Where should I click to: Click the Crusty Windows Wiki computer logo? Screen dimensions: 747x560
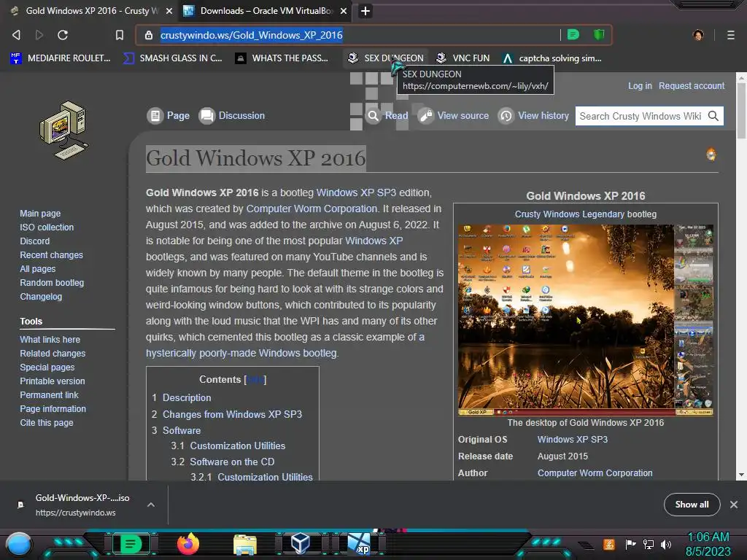tap(64, 130)
